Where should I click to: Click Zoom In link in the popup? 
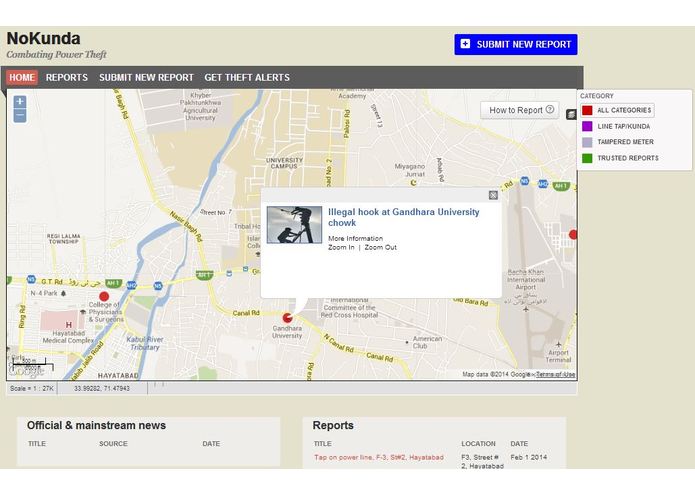click(341, 247)
